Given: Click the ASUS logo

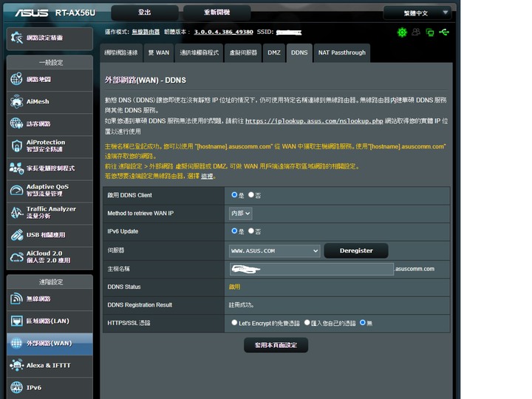Looking at the screenshot, I should pyautogui.click(x=32, y=13).
